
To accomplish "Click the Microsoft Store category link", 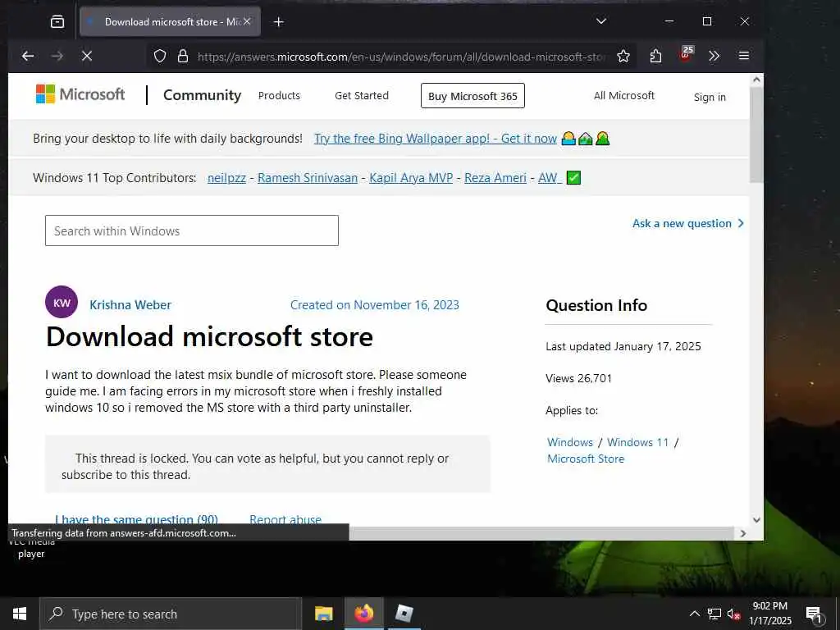I will (586, 459).
